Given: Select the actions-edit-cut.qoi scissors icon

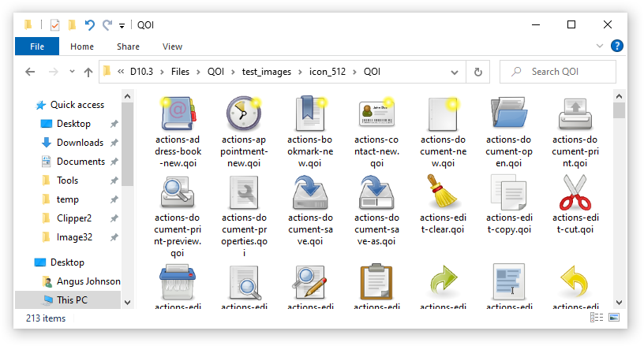Looking at the screenshot, I should (x=575, y=192).
